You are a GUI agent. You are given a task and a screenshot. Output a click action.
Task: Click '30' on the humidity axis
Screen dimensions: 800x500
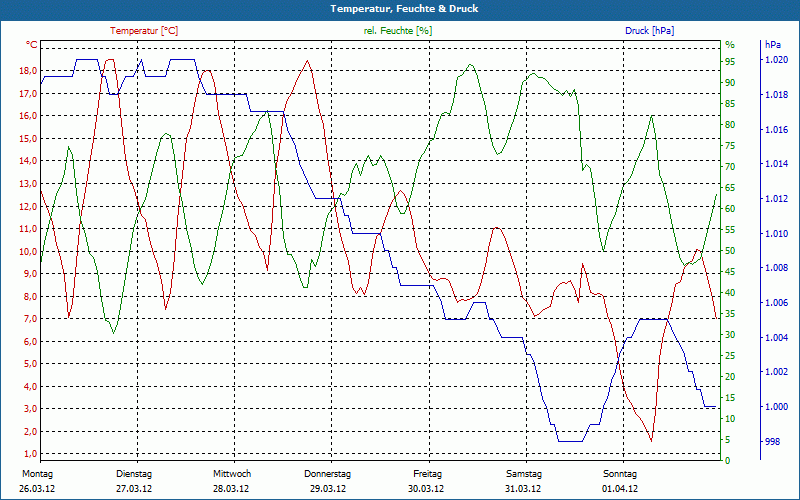point(730,335)
